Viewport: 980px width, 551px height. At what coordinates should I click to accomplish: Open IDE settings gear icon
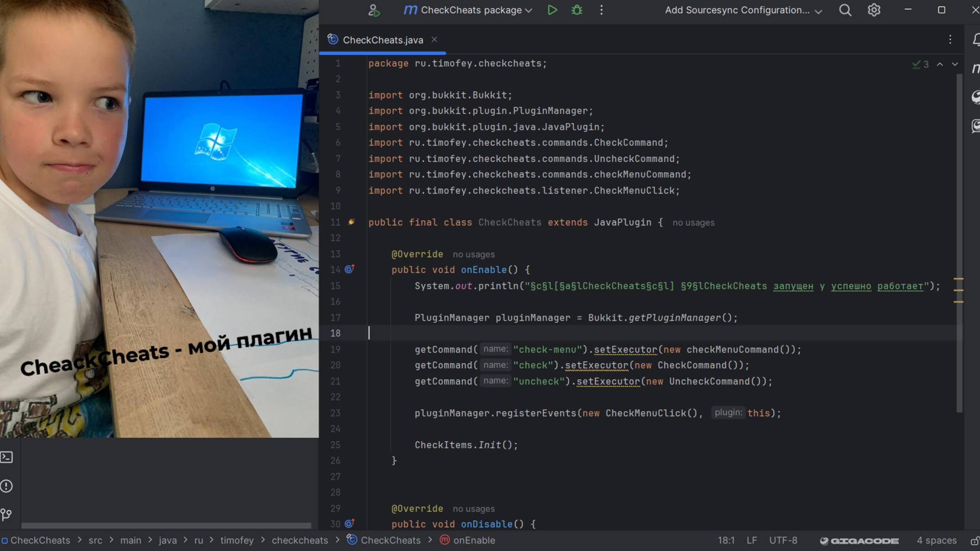874,10
